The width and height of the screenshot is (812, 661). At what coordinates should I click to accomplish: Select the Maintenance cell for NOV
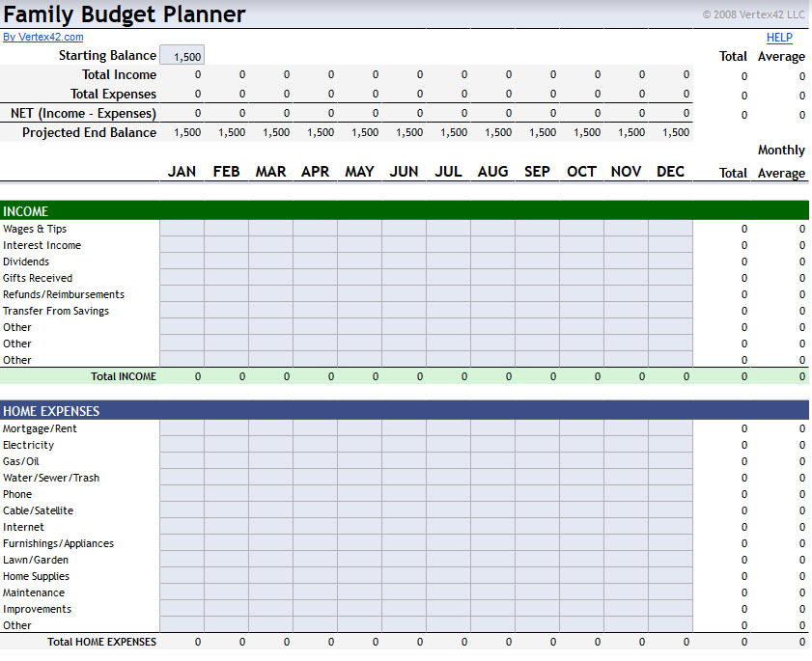tap(626, 592)
